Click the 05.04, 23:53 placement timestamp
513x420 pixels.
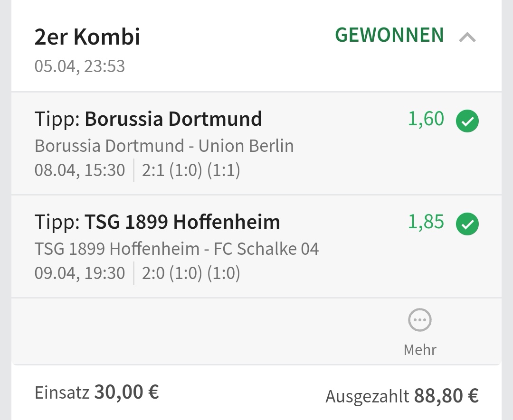click(80, 66)
